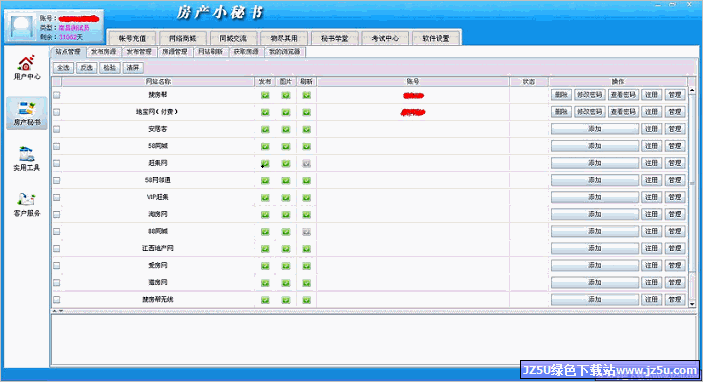Open the 考试中心 tab

[385, 38]
